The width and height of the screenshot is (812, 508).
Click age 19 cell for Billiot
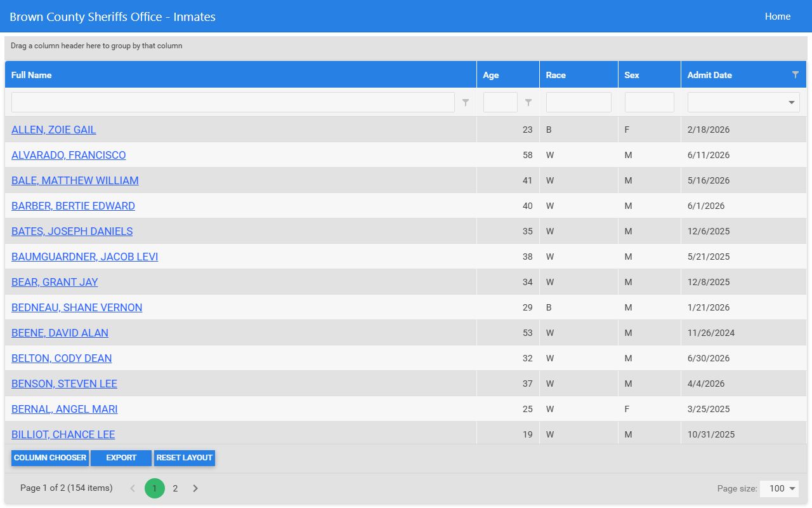click(x=508, y=434)
